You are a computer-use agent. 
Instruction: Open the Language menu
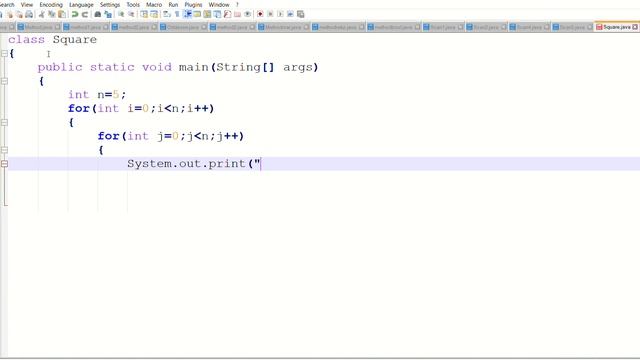81,4
